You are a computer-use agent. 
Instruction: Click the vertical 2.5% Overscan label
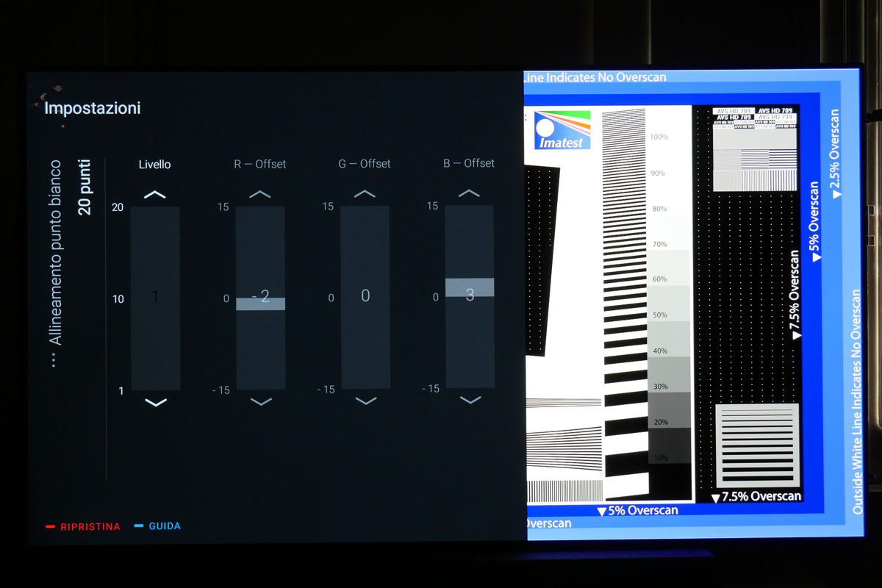(x=835, y=154)
